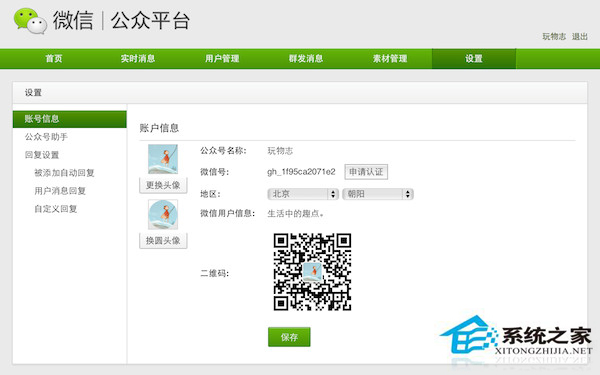This screenshot has width=600, height=375.
Task: Click the 公众平台 title text
Action: [x=150, y=21]
